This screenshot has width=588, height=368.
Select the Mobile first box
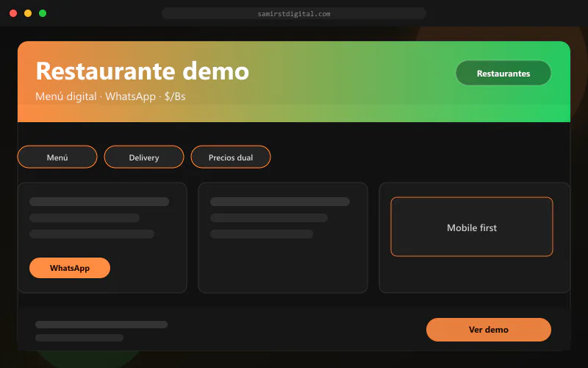coord(472,227)
